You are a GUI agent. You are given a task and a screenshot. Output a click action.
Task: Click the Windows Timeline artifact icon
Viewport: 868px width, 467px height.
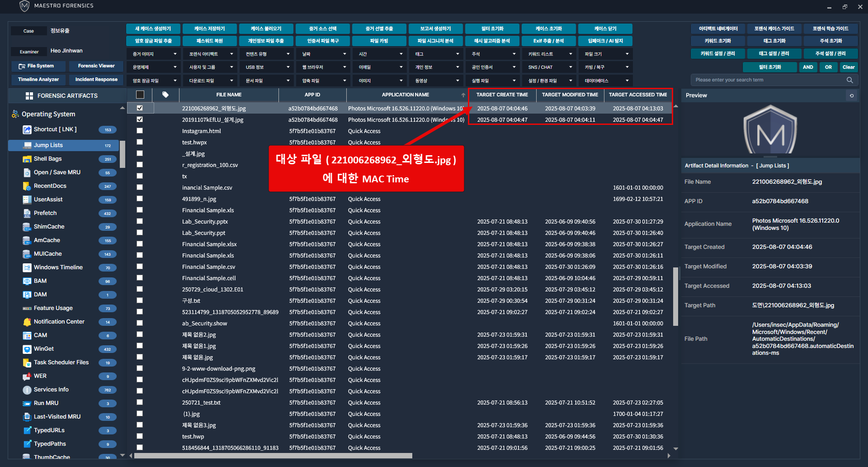tap(27, 267)
